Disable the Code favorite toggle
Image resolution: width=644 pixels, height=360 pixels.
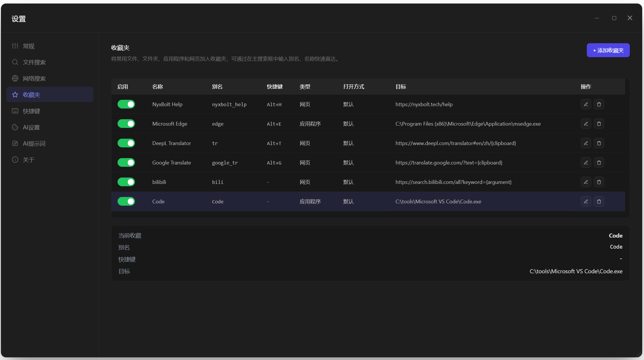126,201
